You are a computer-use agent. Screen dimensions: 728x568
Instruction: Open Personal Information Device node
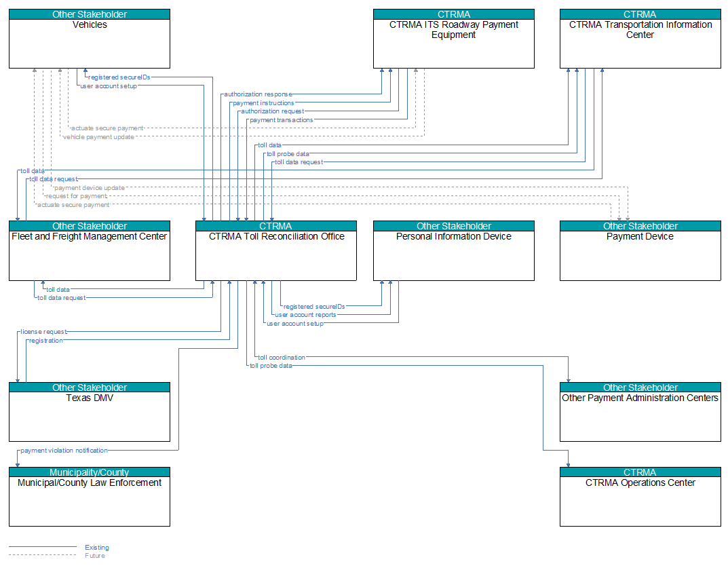point(454,251)
